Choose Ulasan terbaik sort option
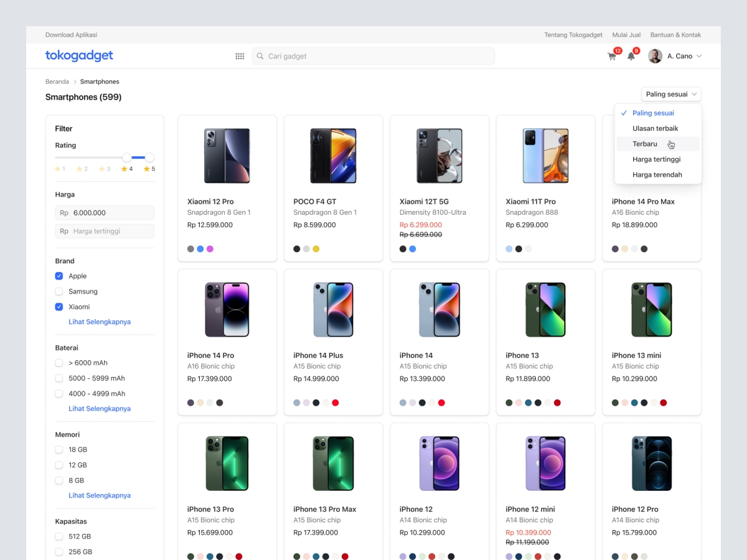 (x=658, y=128)
